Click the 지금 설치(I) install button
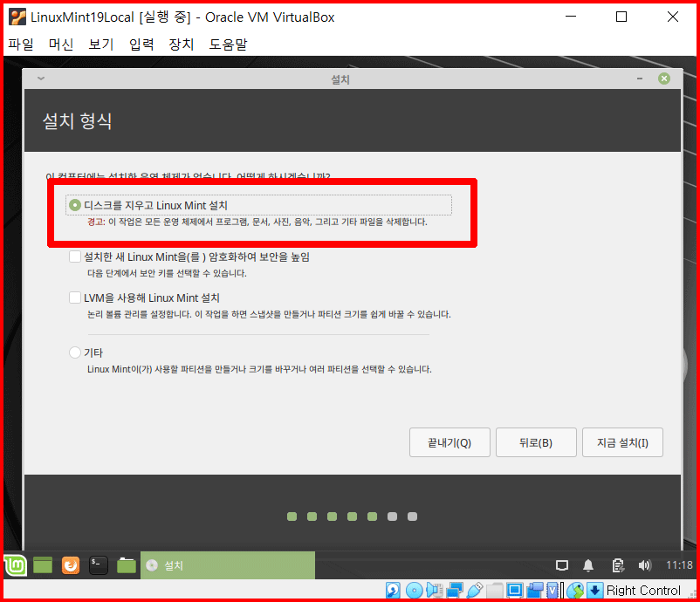 point(622,442)
